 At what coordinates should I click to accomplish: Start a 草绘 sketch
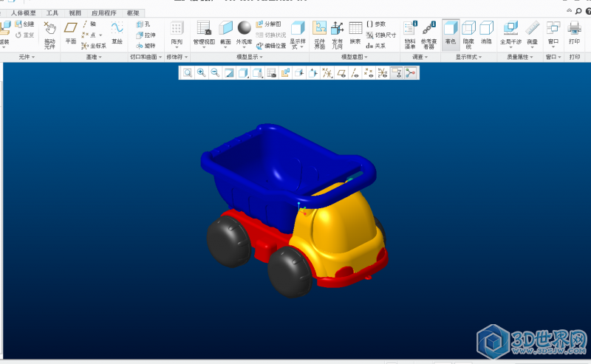coord(117,32)
